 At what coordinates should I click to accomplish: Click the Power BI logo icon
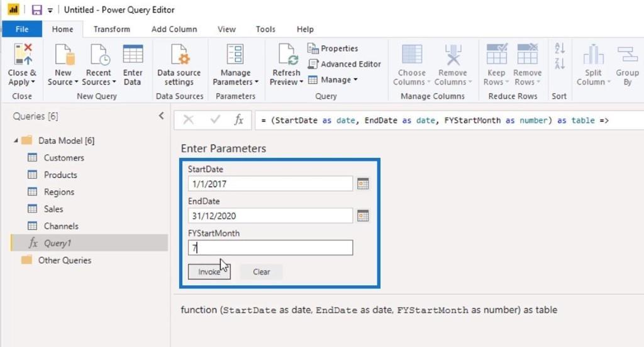[14, 9]
